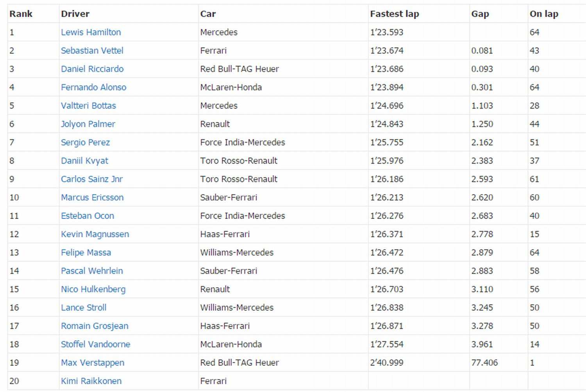Click the Jolyon Palmer link

88,124
